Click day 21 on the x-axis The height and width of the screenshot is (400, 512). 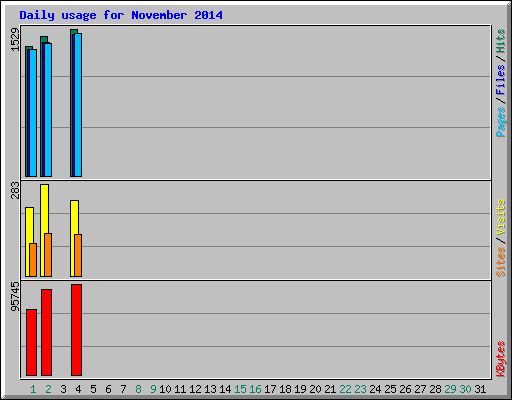point(330,389)
